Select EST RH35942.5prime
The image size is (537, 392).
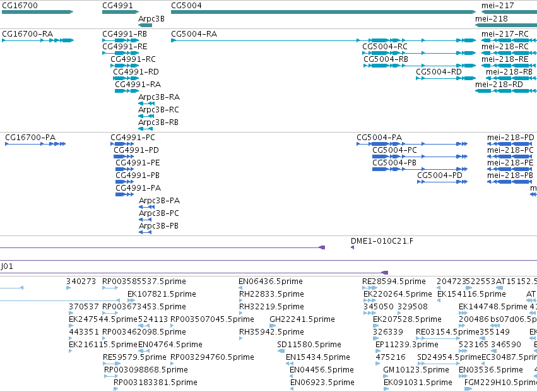(241, 338)
